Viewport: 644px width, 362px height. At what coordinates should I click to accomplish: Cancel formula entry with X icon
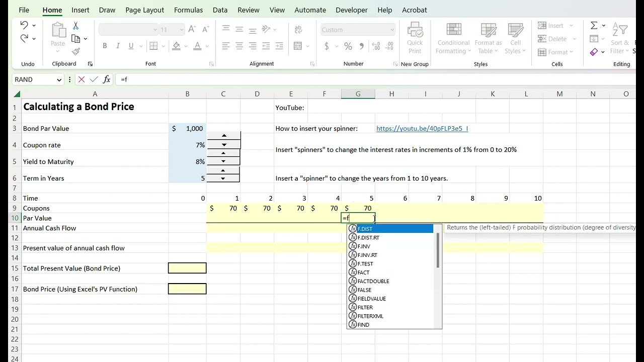point(82,79)
